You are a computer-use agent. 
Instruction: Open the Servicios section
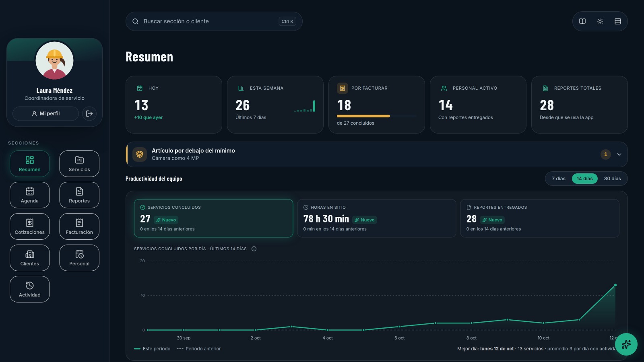pos(79,164)
